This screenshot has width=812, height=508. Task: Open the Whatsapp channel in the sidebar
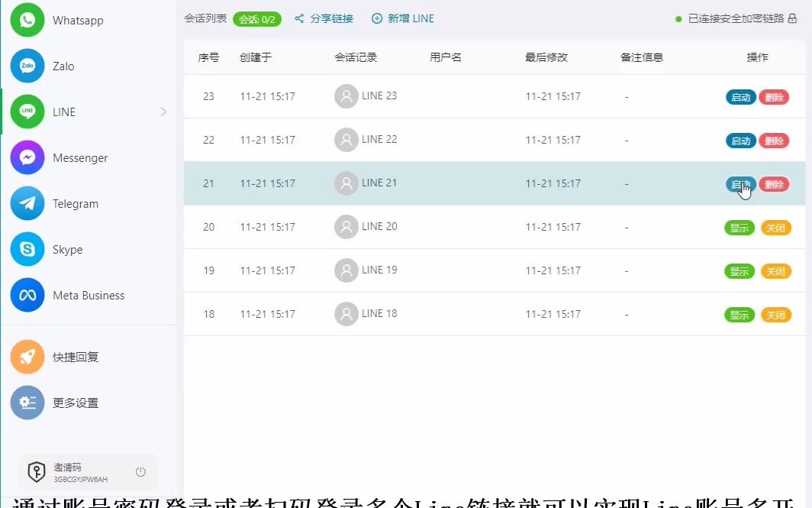27,20
